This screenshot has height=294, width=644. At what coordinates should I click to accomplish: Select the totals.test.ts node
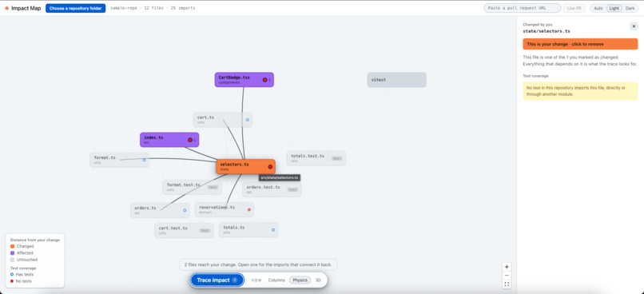point(316,158)
